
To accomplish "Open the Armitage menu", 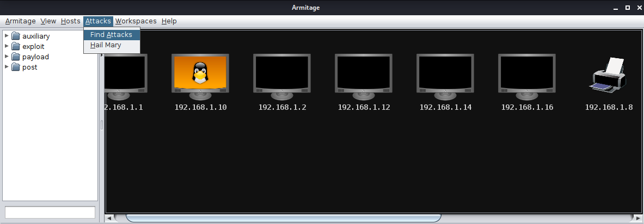I will 21,21.
